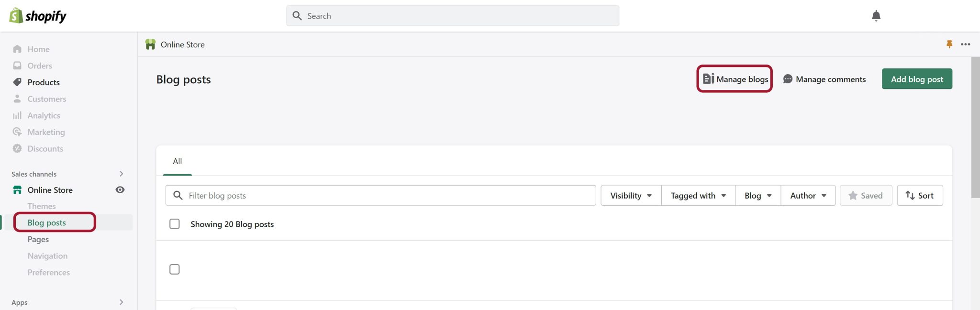Viewport: 980px width, 310px height.
Task: Click the Shopify logo
Action: pos(38,16)
